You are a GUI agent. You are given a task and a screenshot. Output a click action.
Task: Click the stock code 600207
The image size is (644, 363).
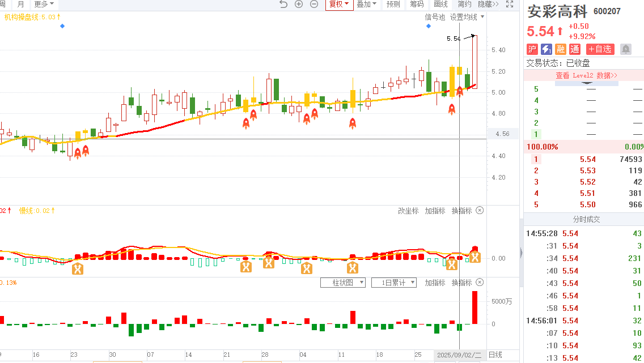607,11
